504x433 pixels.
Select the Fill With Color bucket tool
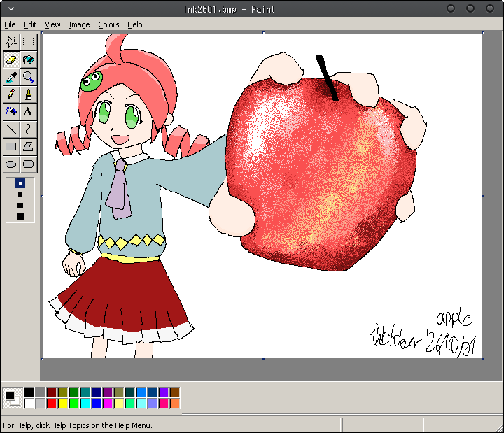tap(29, 59)
